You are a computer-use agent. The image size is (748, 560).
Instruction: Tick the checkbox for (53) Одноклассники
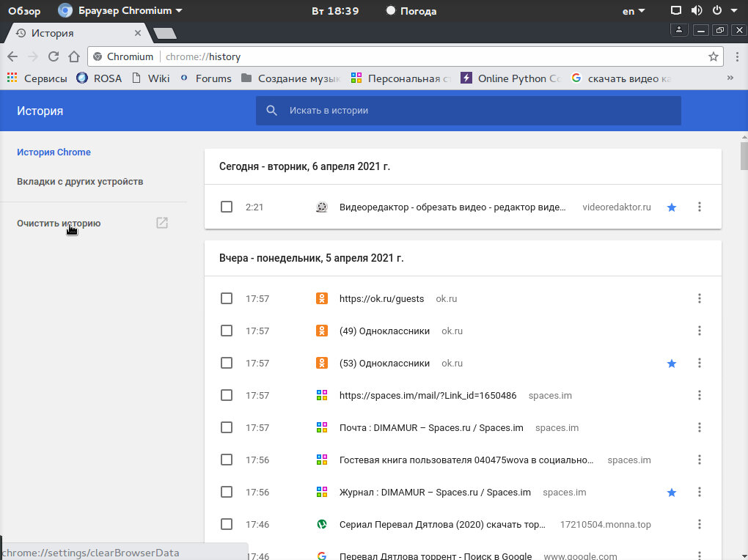point(227,363)
